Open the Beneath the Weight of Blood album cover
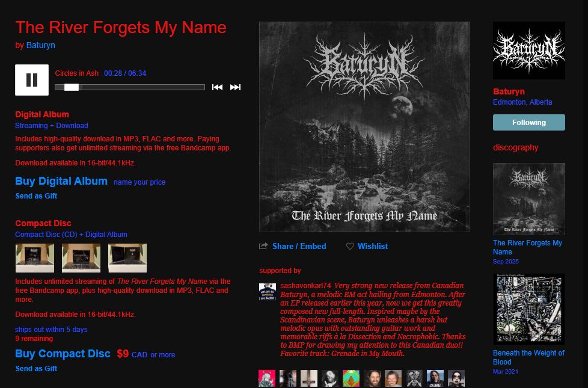The width and height of the screenshot is (588, 388). [528, 309]
